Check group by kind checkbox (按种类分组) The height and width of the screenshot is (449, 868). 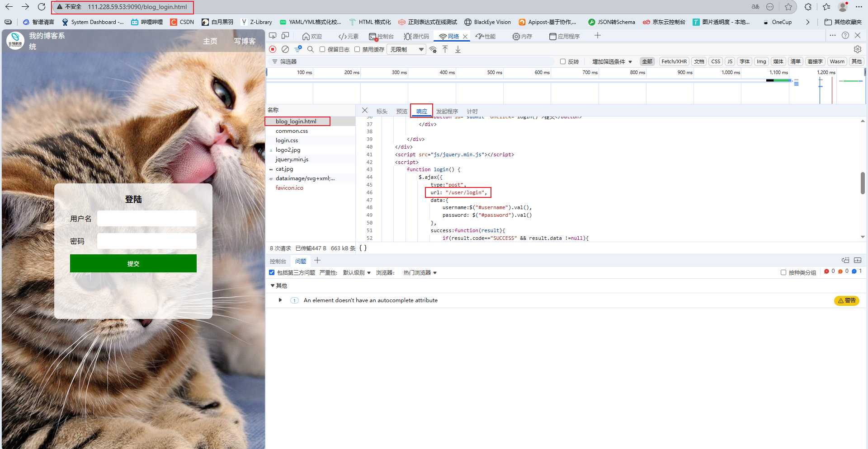point(783,272)
